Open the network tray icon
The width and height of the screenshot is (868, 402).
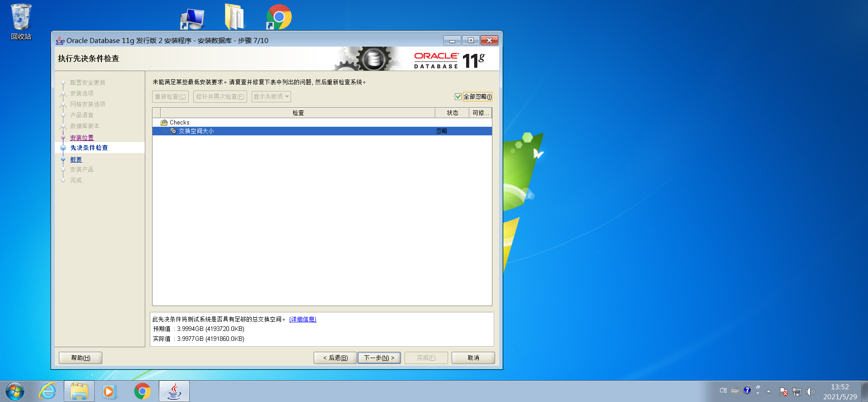pos(797,392)
